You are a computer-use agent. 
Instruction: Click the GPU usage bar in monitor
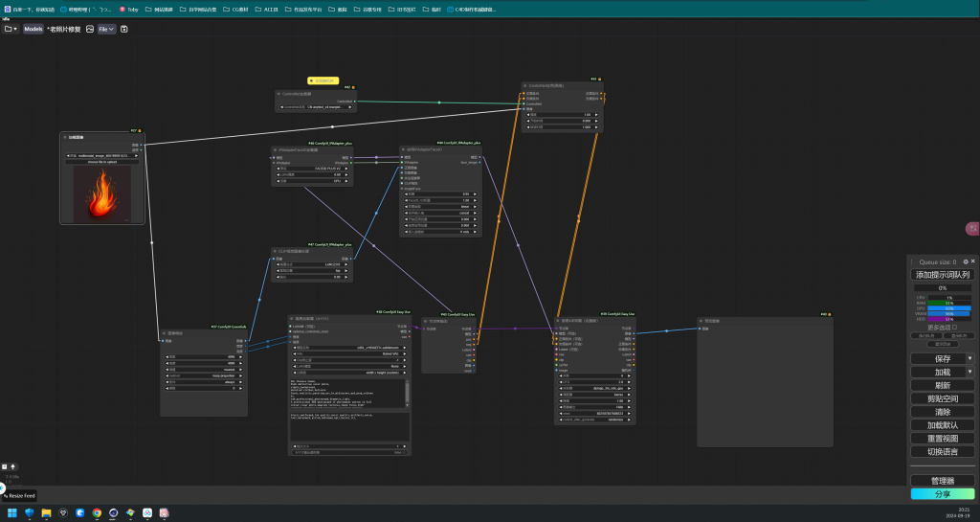(x=948, y=308)
